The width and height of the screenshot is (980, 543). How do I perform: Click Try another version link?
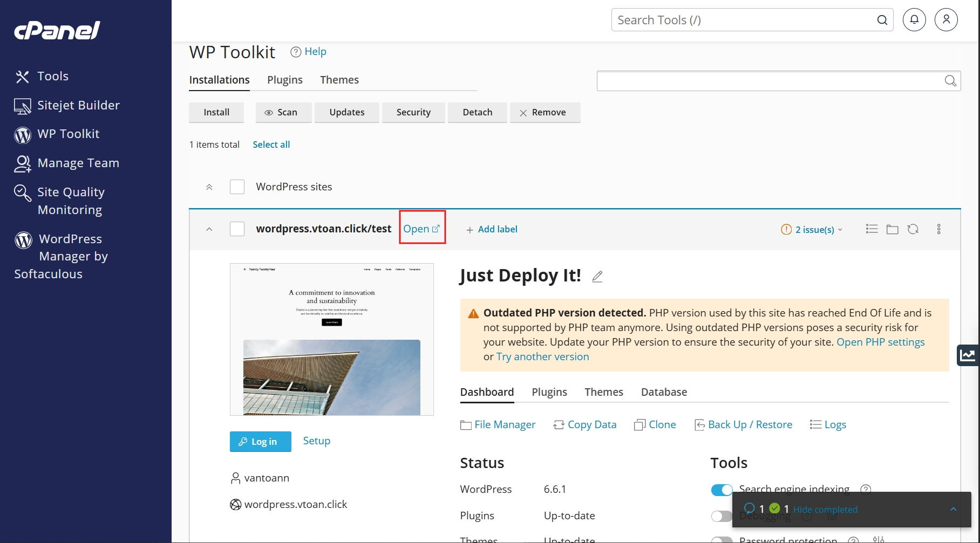point(543,356)
